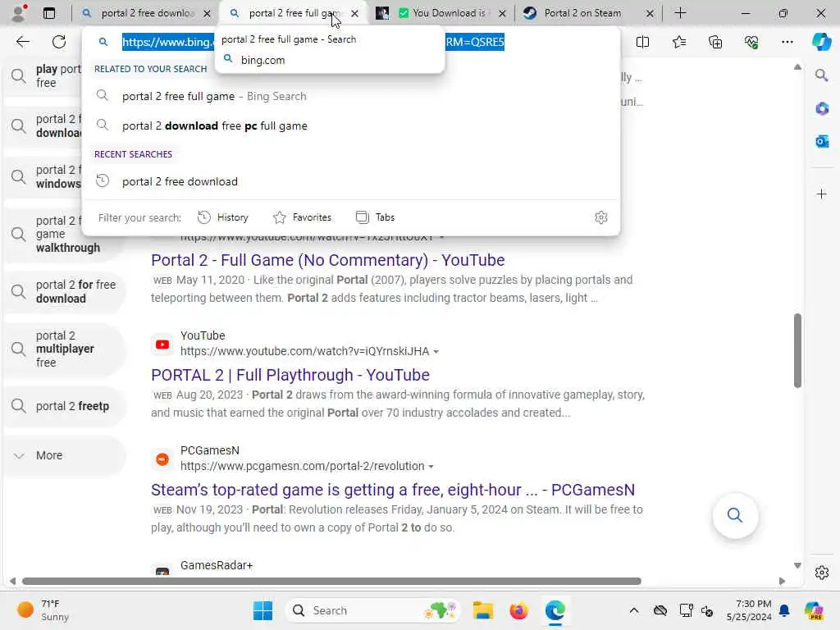Open Browser essentials heart icon
Image resolution: width=840 pixels, height=630 pixels.
tap(751, 42)
